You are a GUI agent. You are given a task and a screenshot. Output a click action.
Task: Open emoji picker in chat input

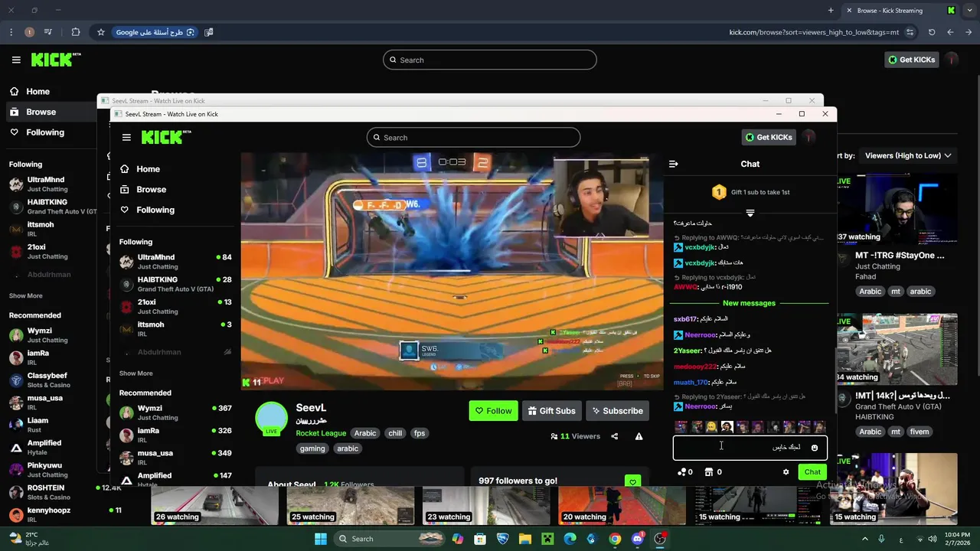815,448
